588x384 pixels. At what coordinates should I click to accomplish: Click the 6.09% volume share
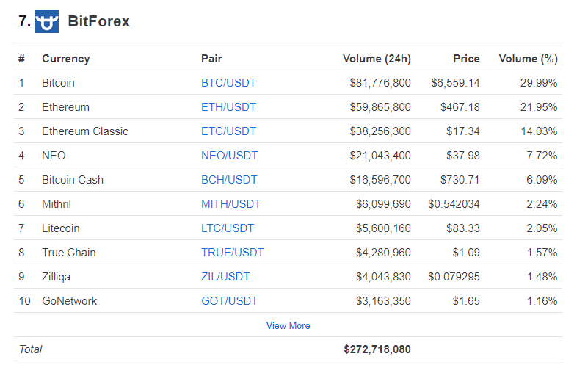click(x=542, y=180)
